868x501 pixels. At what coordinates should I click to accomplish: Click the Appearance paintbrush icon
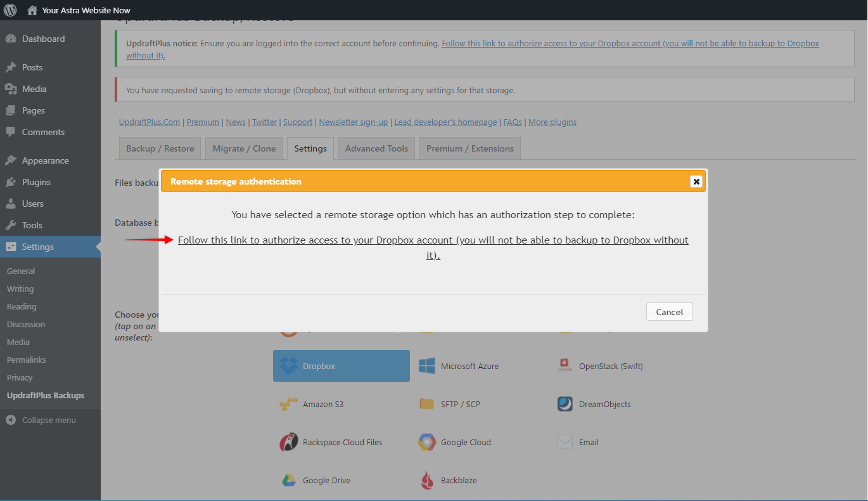tap(11, 160)
